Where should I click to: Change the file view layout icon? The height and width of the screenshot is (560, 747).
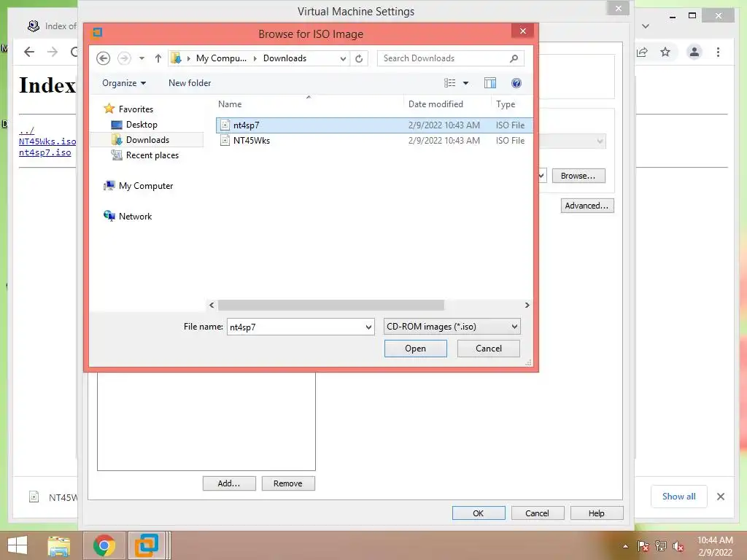(449, 83)
